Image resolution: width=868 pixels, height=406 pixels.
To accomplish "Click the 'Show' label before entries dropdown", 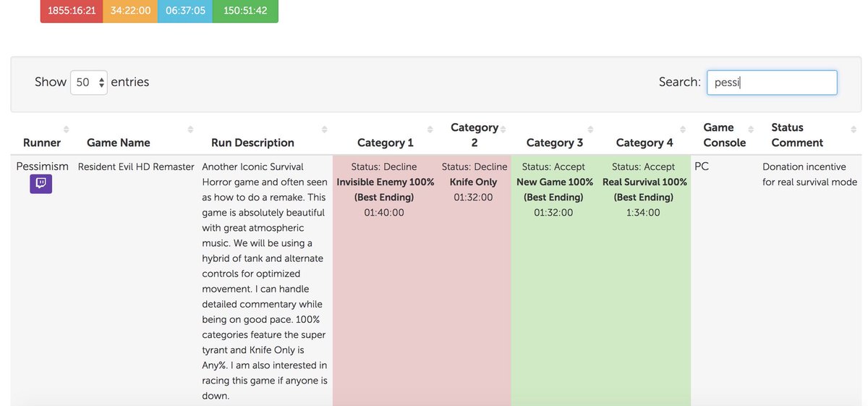I will [51, 83].
